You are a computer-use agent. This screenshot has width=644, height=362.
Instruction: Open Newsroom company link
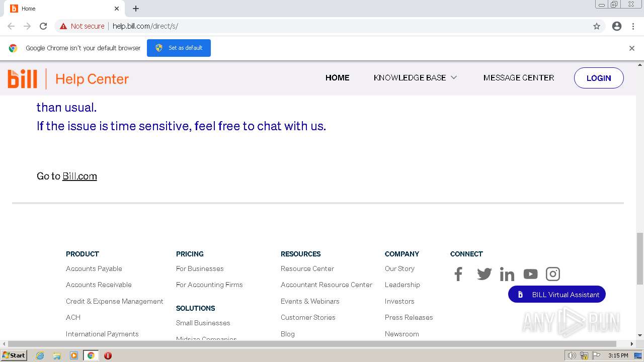point(402,334)
